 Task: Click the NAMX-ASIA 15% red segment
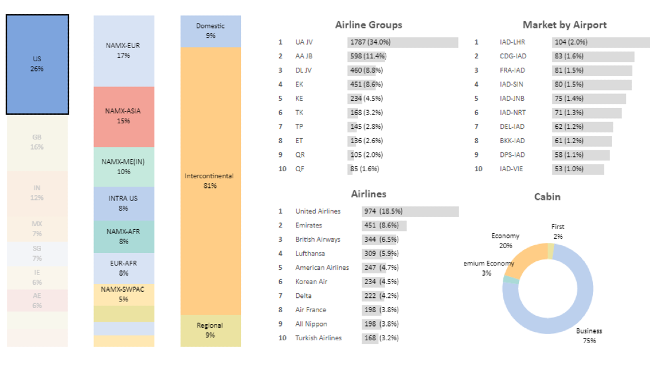124,117
